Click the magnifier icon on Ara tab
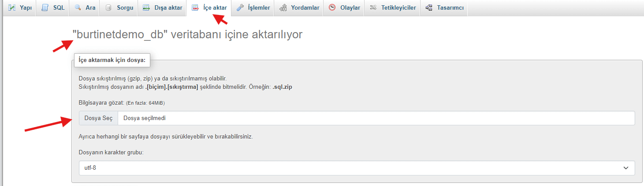The image size is (644, 186). 78,7
